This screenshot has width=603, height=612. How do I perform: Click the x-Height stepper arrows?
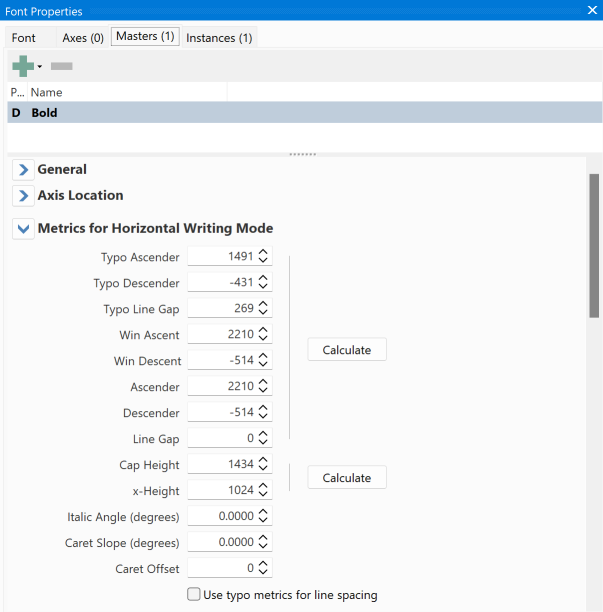pyautogui.click(x=263, y=491)
